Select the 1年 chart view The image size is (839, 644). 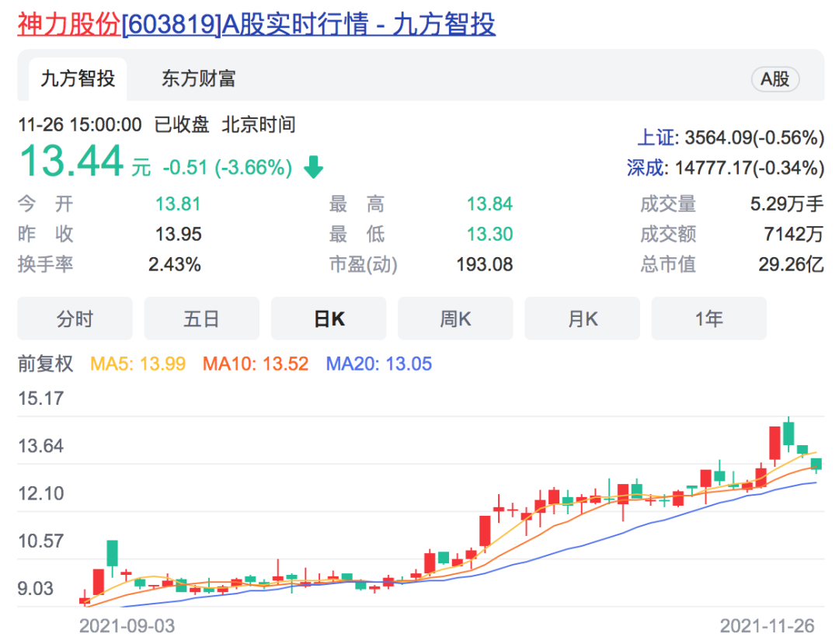point(708,319)
